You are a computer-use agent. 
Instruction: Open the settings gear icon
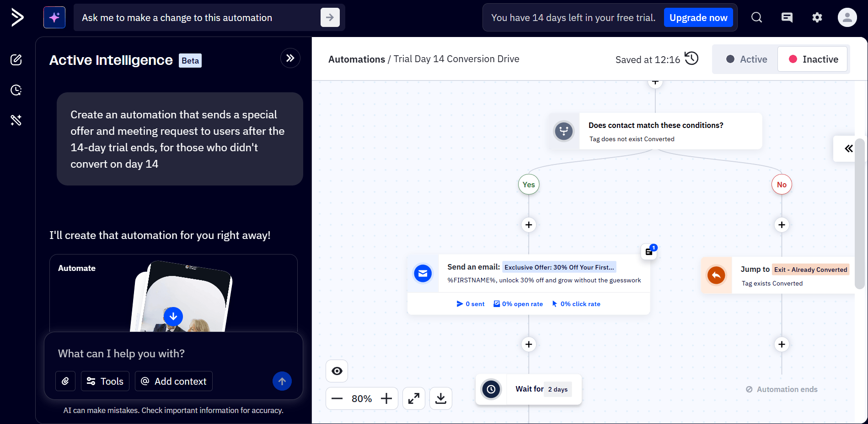pos(817,17)
